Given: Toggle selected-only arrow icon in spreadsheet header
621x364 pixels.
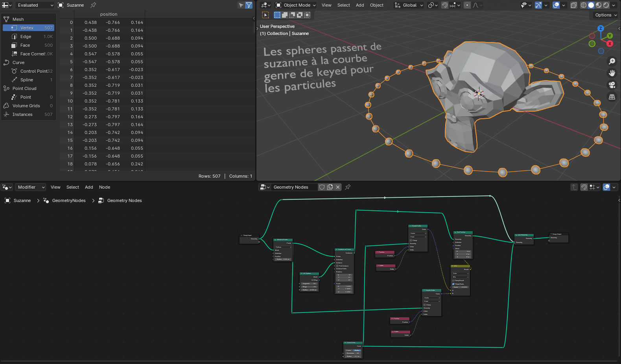Looking at the screenshot, I should click(241, 5).
